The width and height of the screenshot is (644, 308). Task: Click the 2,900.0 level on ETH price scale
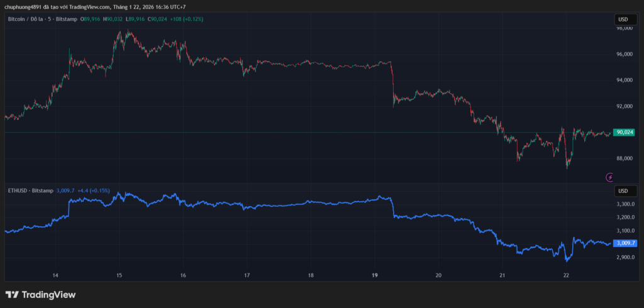(625, 258)
